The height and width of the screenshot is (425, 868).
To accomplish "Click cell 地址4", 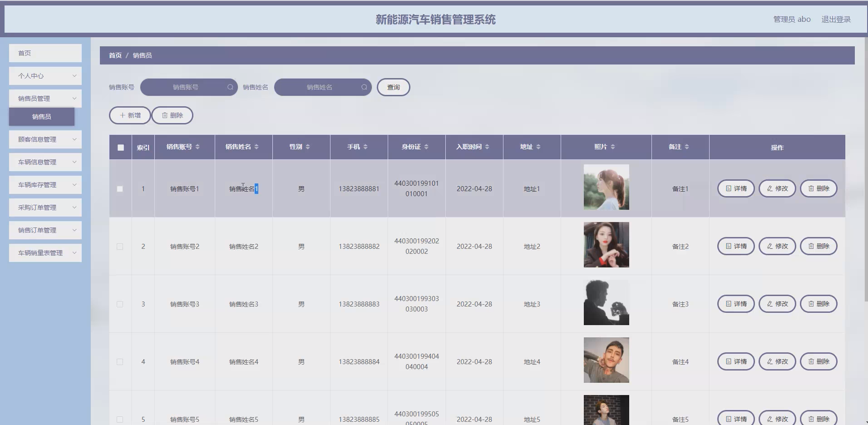I will tap(532, 362).
